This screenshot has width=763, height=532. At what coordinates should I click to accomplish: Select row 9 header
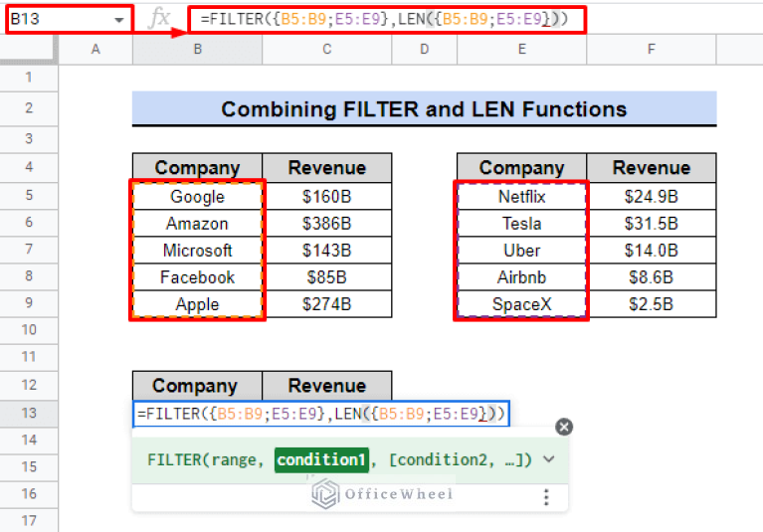(x=29, y=303)
